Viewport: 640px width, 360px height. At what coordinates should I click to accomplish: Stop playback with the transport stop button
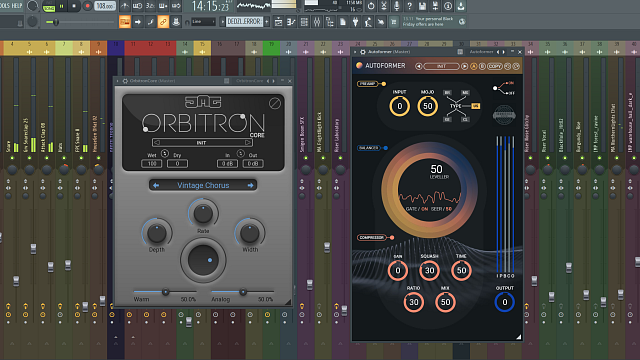(x=74, y=6)
